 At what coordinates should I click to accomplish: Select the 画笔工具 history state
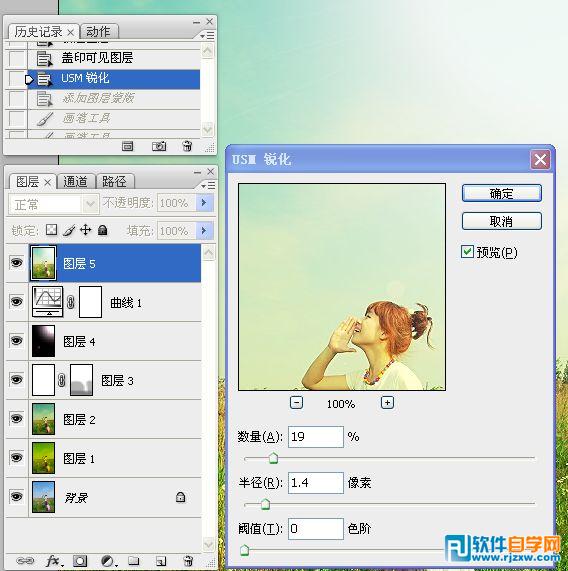[114, 118]
